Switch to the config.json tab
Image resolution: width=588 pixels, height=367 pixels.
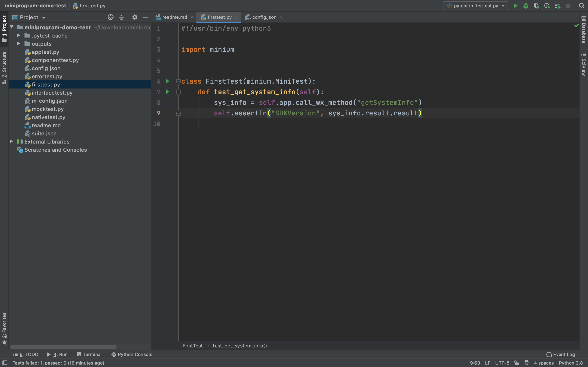[x=264, y=17]
